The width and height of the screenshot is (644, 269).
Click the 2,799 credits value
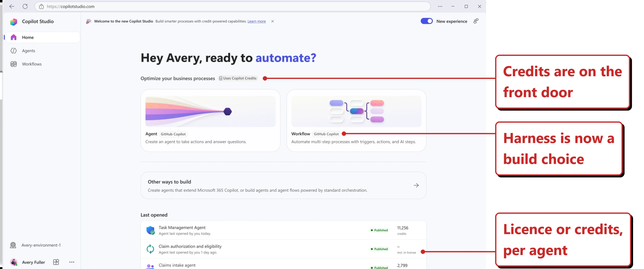(402, 265)
